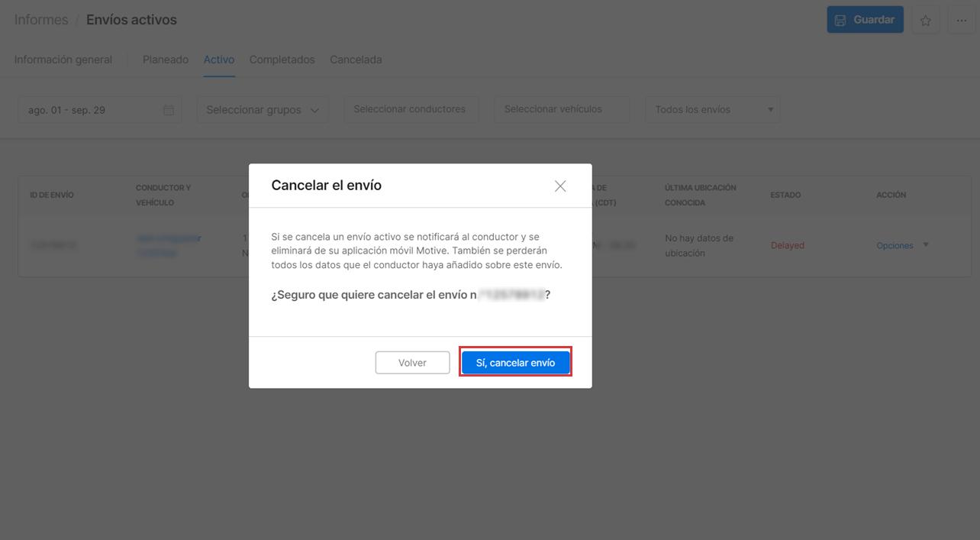Confirm with Sí, cancelar envío button
The height and width of the screenshot is (540, 980).
pyautogui.click(x=515, y=363)
